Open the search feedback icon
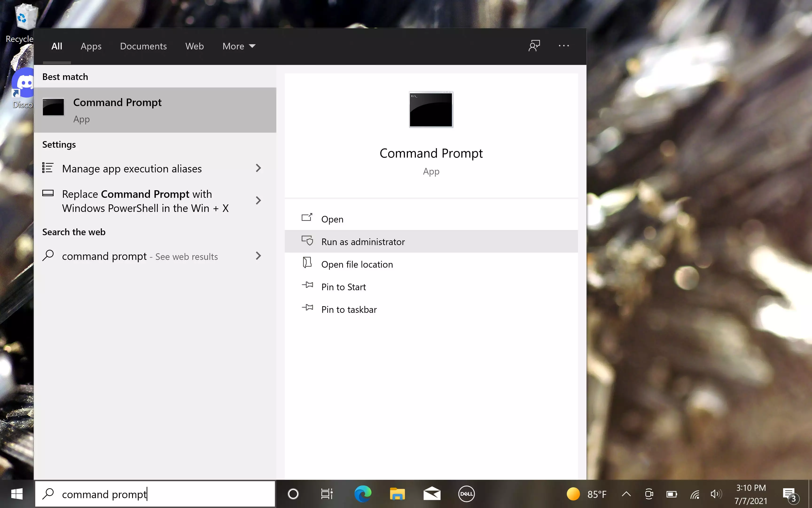 tap(534, 46)
